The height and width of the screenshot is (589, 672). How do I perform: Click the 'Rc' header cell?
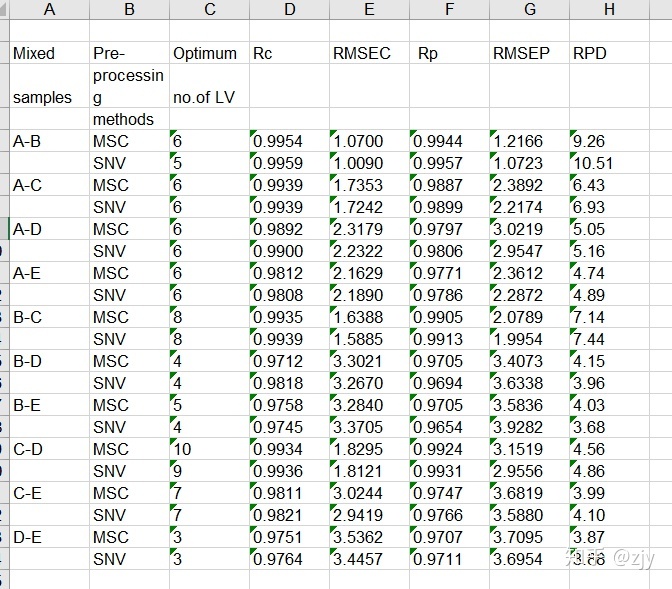click(290, 53)
